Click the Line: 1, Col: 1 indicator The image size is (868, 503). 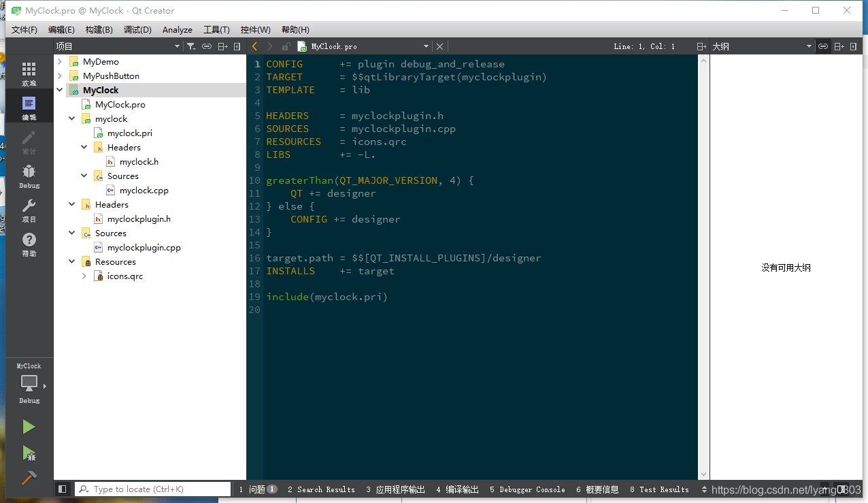[x=644, y=46]
